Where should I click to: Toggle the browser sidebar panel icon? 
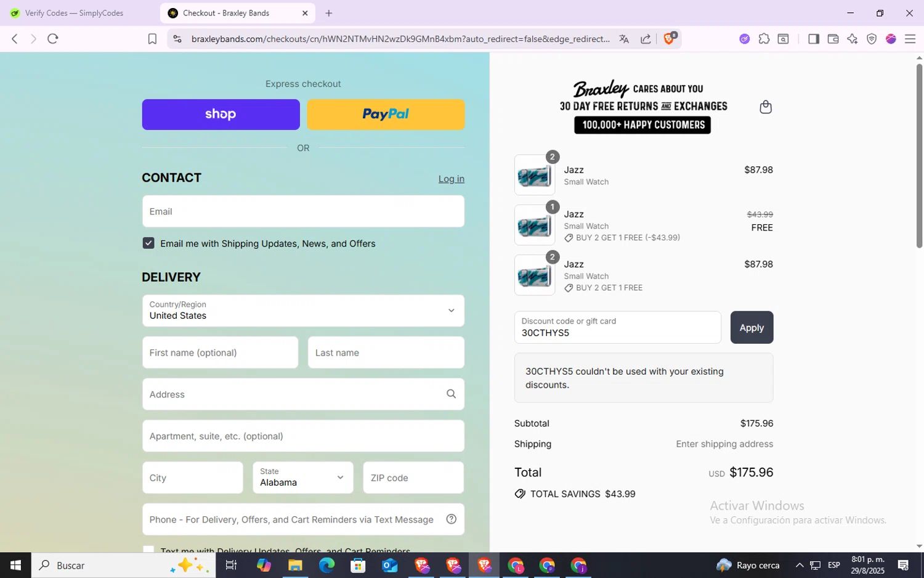[x=813, y=39]
